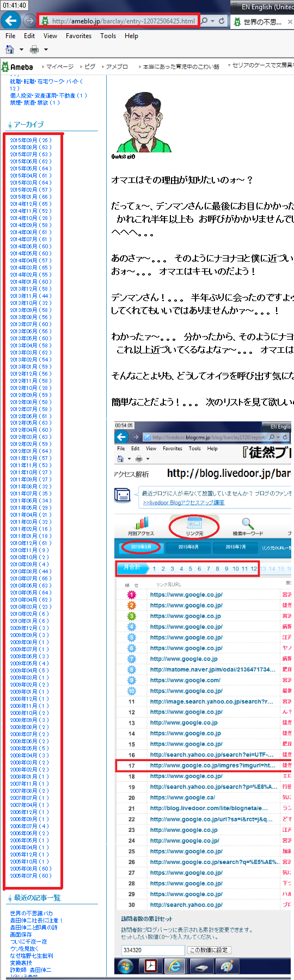Open archive 2013年02月 (54)
The width and height of the screenshot is (294, 980).
(30, 359)
